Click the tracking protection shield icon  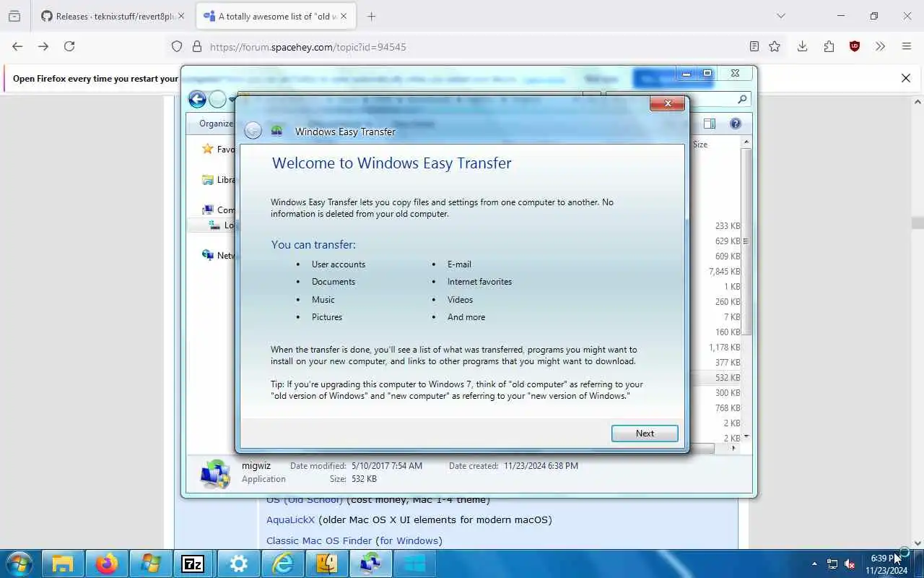pyautogui.click(x=177, y=46)
